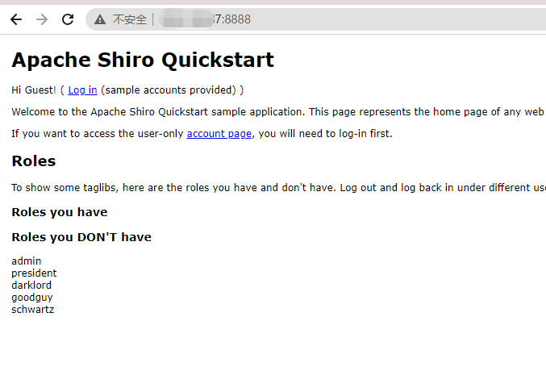Open the account page link
Image resolution: width=546 pixels, height=392 pixels.
(219, 134)
